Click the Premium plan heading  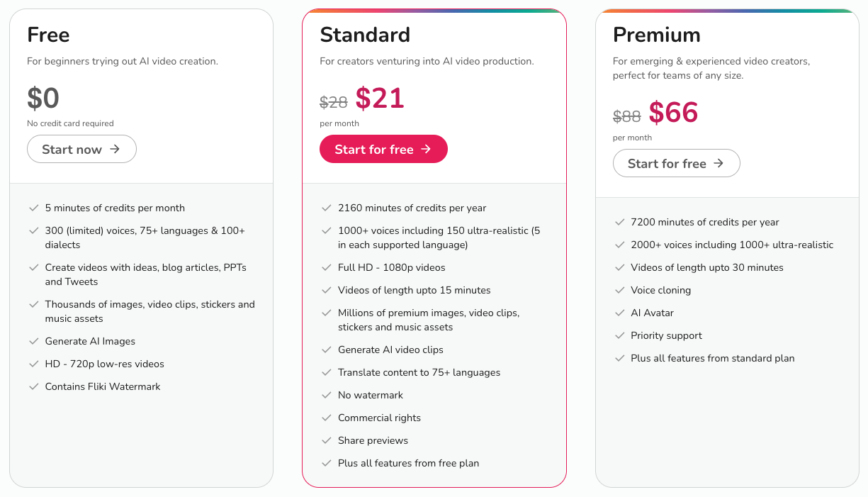pos(656,35)
